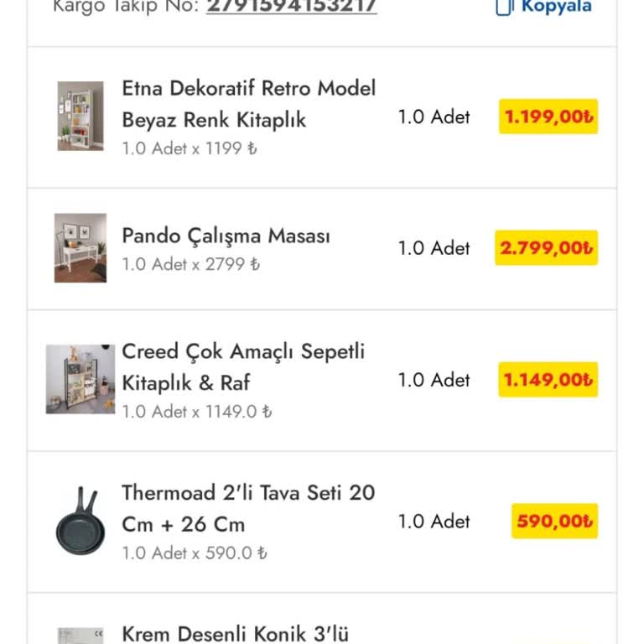Image resolution: width=644 pixels, height=644 pixels.
Task: Select unit price text 1.0 Adet x 1199
Action: point(190,149)
